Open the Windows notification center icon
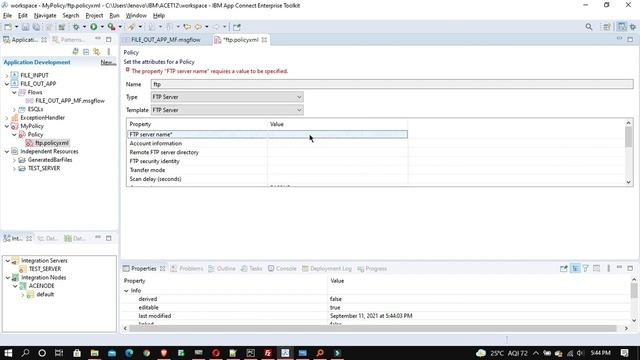The height and width of the screenshot is (360, 640). (624, 353)
